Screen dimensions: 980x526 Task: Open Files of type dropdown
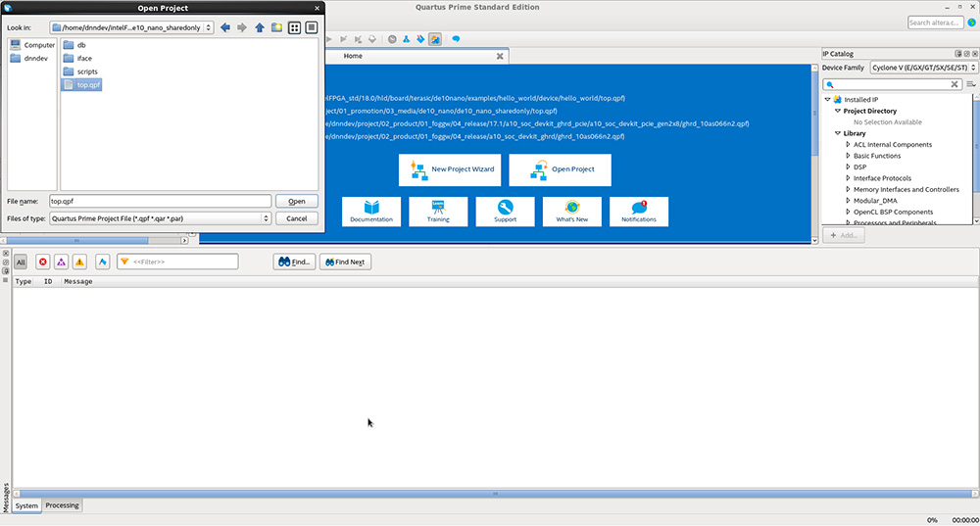(160, 218)
